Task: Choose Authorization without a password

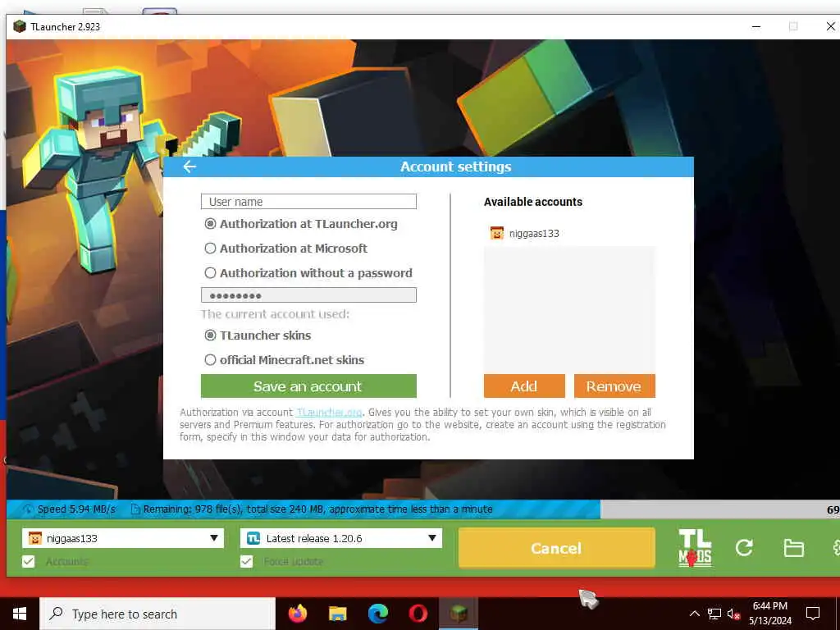Action: tap(308, 273)
